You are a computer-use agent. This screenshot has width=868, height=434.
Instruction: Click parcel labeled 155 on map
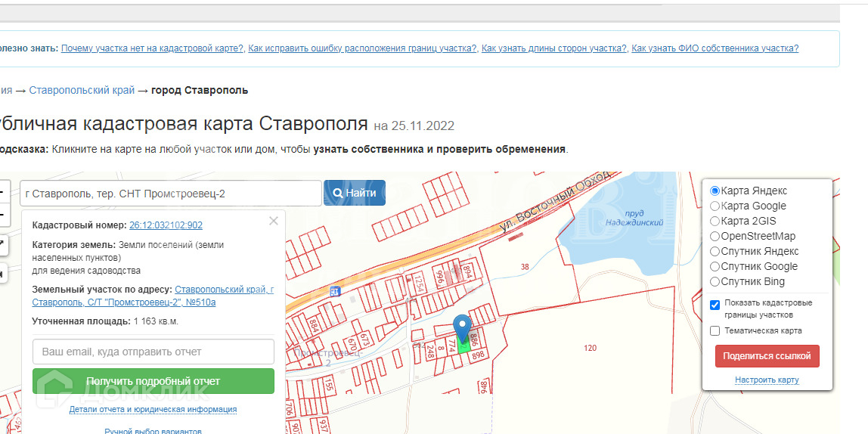[x=329, y=384]
